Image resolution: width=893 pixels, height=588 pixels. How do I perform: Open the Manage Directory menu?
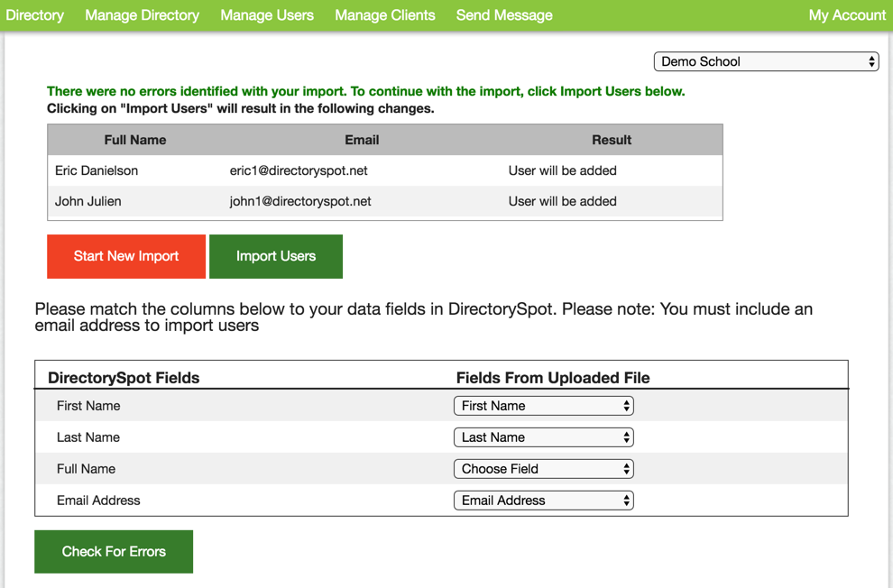tap(142, 15)
